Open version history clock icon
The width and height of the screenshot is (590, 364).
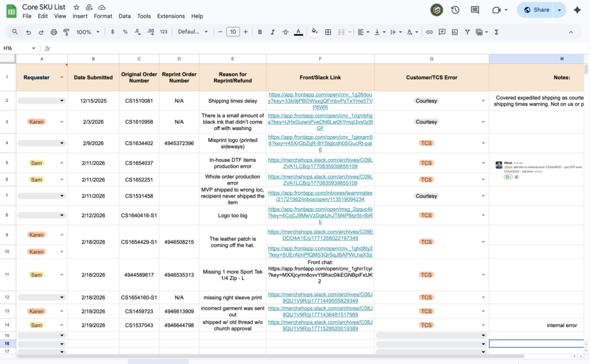[x=455, y=10]
